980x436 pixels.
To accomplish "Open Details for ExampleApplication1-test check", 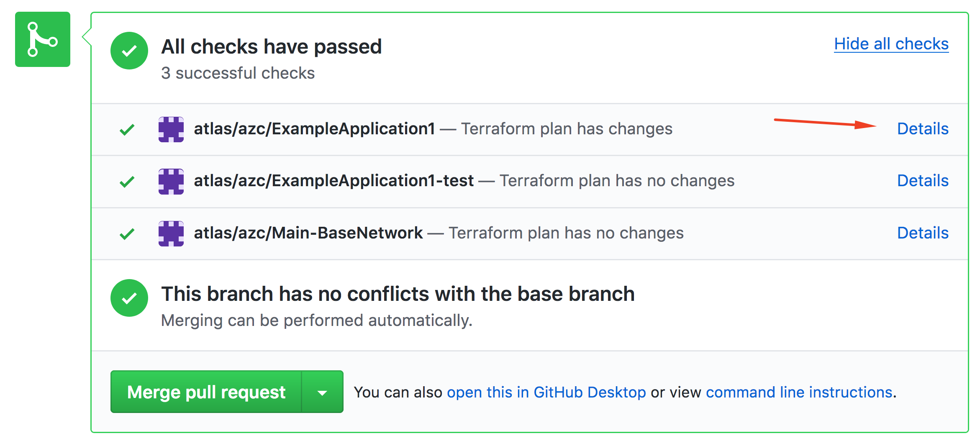I will pyautogui.click(x=922, y=181).
